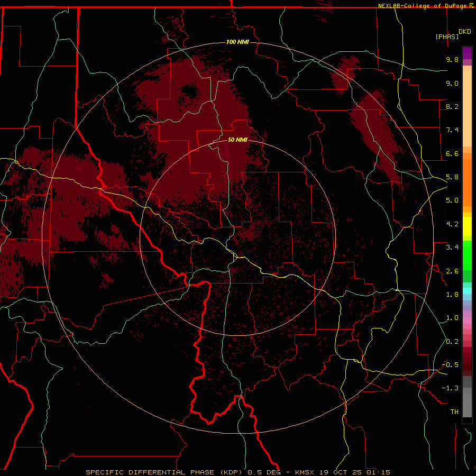Click the 6.6 legend value
The image size is (476, 476).
[452, 153]
